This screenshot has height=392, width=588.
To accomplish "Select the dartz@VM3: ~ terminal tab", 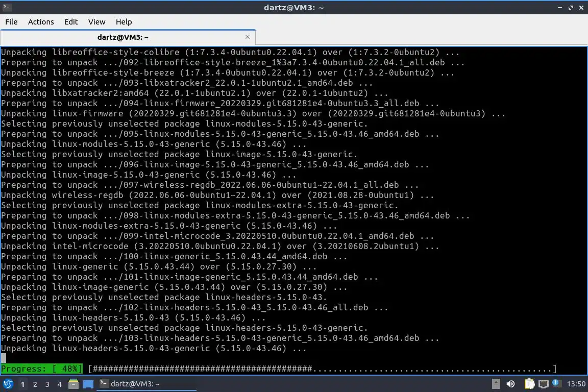I will 128,37.
